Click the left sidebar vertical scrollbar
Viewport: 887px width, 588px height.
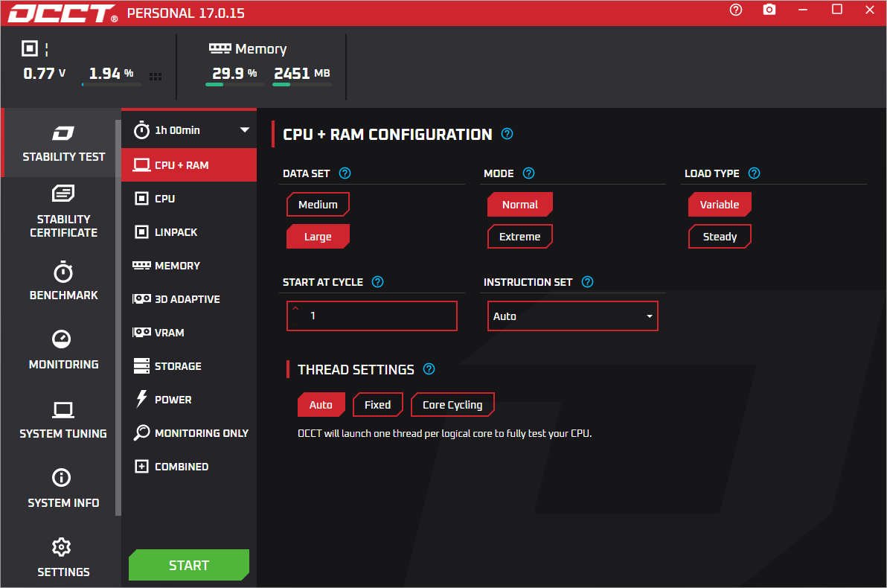point(118,318)
